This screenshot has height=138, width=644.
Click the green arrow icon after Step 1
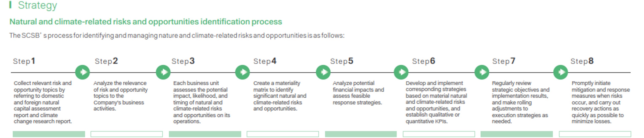(83, 72)
